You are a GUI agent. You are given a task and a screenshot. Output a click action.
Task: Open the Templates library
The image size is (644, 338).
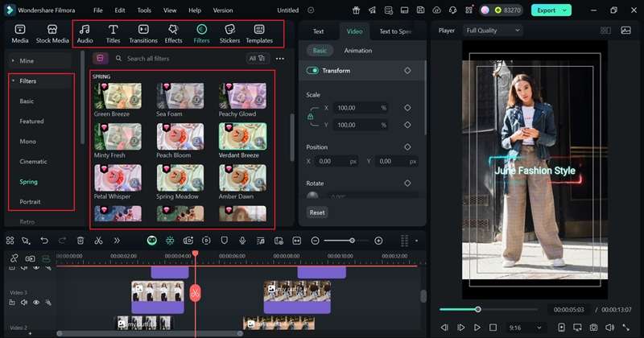[259, 34]
